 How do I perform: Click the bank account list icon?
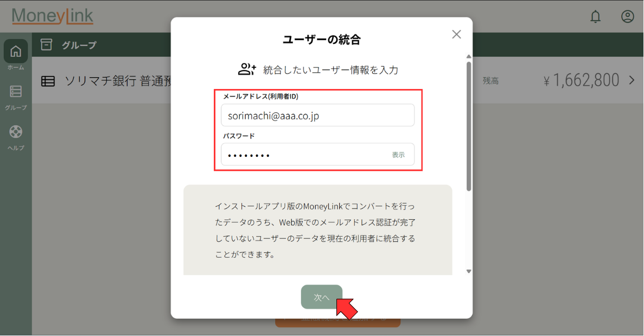(x=48, y=81)
